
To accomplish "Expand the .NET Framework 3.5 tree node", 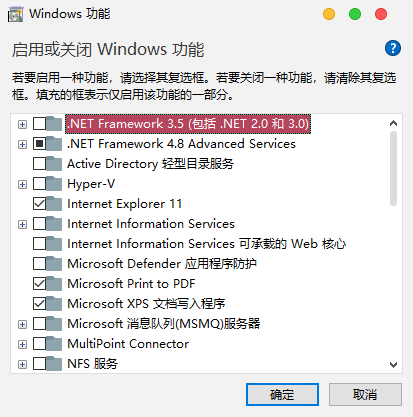I will click(22, 124).
